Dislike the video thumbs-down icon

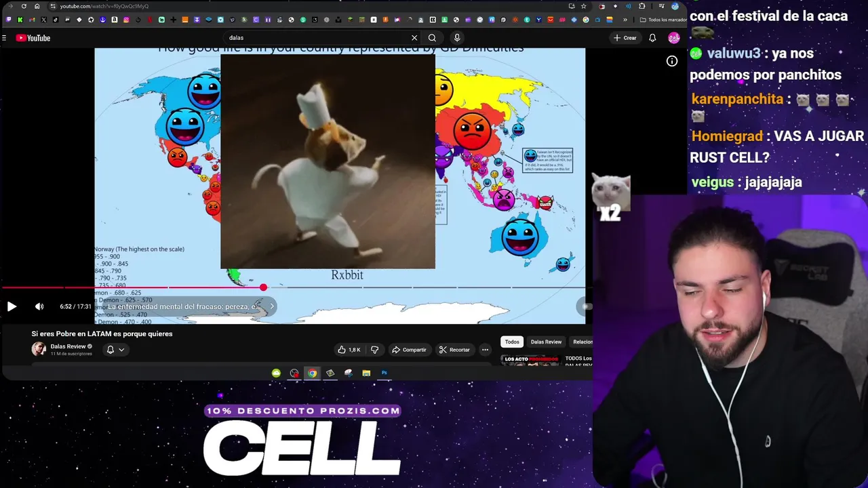(x=374, y=350)
